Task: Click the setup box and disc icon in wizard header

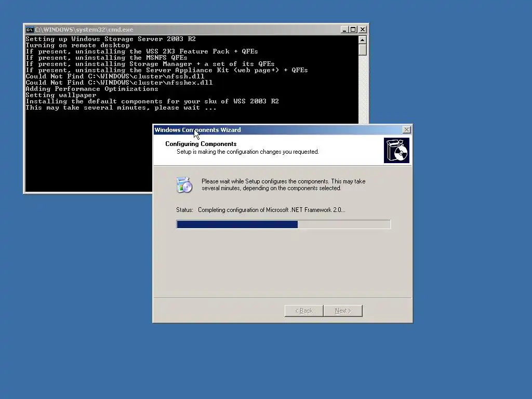Action: [396, 150]
